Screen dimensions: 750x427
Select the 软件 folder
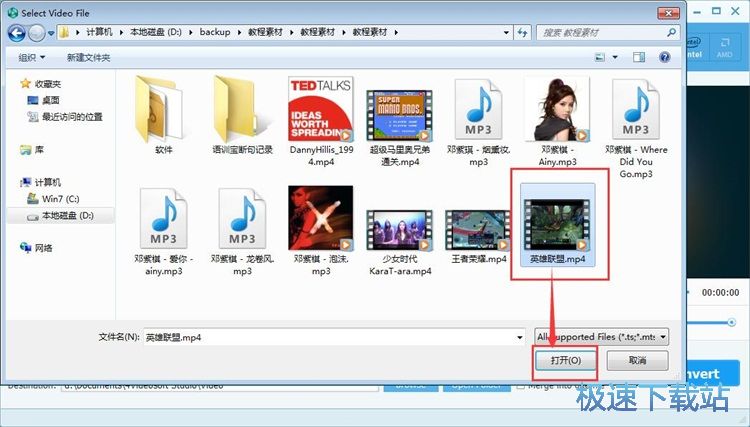point(163,115)
